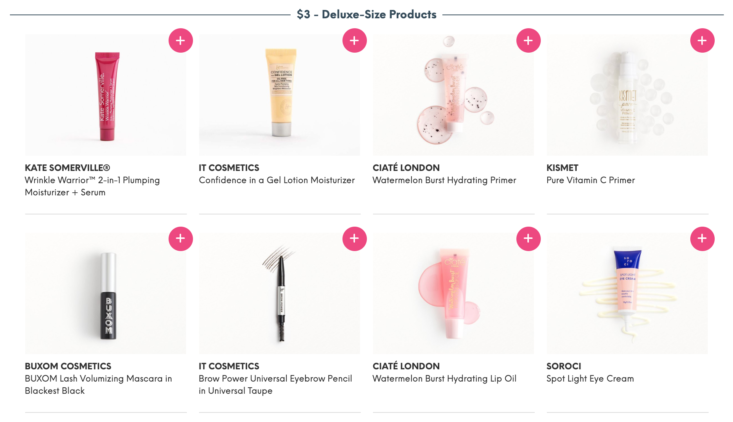The width and height of the screenshot is (733, 422).
Task: Open Brow Power Universal Eyebrow Pencil link
Action: click(x=275, y=385)
